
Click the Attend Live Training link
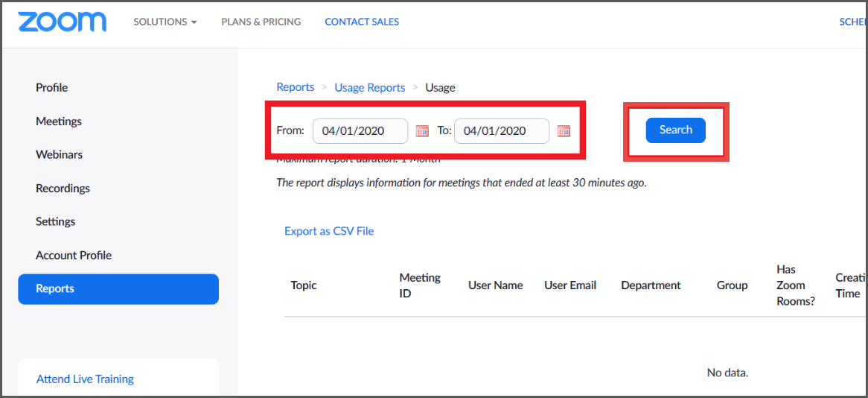85,379
